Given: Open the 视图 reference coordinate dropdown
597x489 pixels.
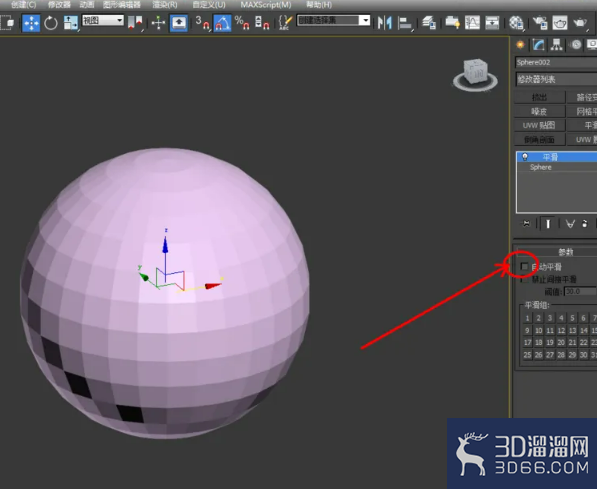Looking at the screenshot, I should [x=103, y=20].
